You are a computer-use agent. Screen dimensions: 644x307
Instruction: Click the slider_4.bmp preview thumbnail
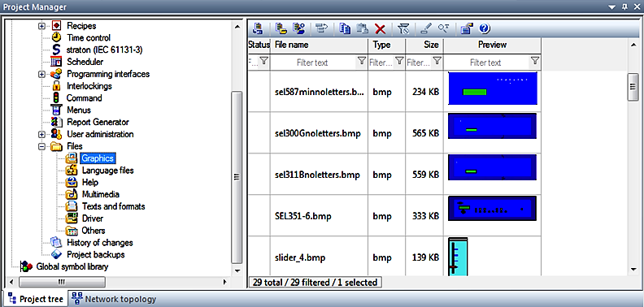tap(458, 257)
